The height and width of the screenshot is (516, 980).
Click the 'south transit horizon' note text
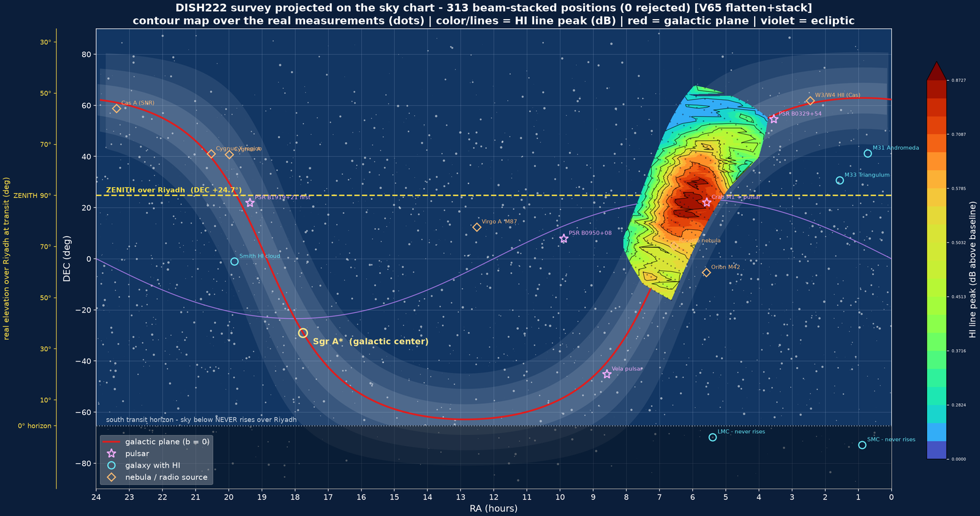[x=201, y=420]
